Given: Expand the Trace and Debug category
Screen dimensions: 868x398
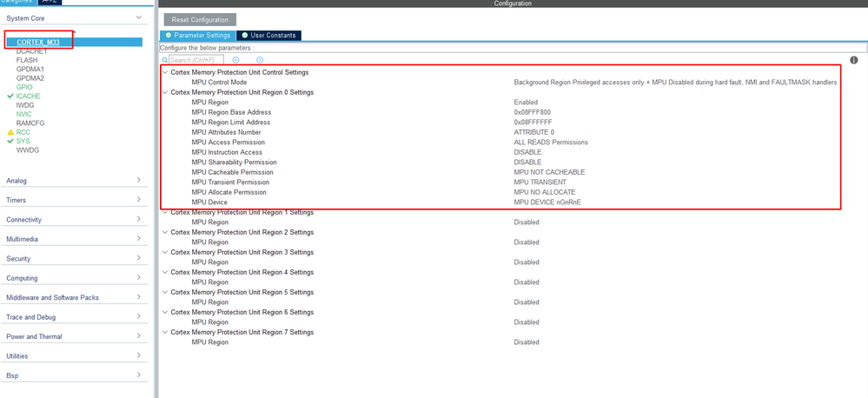Looking at the screenshot, I should point(139,317).
